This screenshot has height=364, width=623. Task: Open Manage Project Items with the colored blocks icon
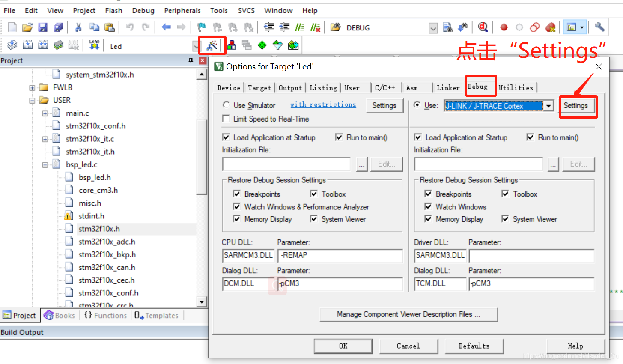232,45
